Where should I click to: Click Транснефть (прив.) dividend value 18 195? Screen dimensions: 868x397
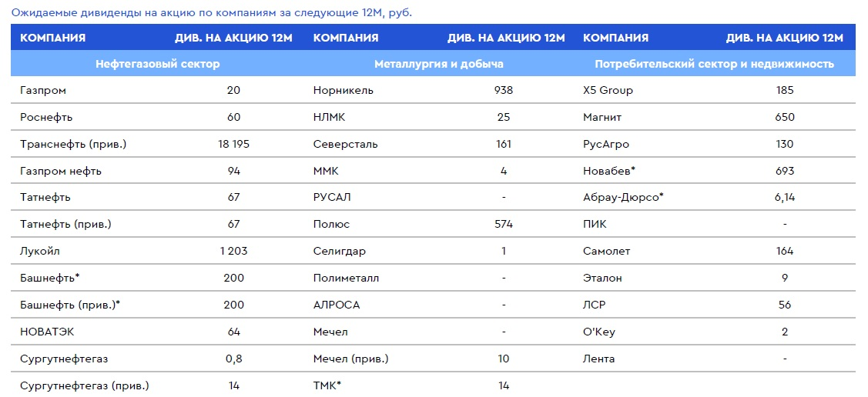(233, 145)
